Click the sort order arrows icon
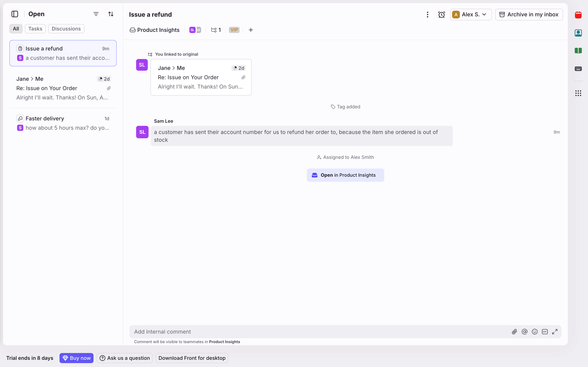588x367 pixels. [111, 14]
